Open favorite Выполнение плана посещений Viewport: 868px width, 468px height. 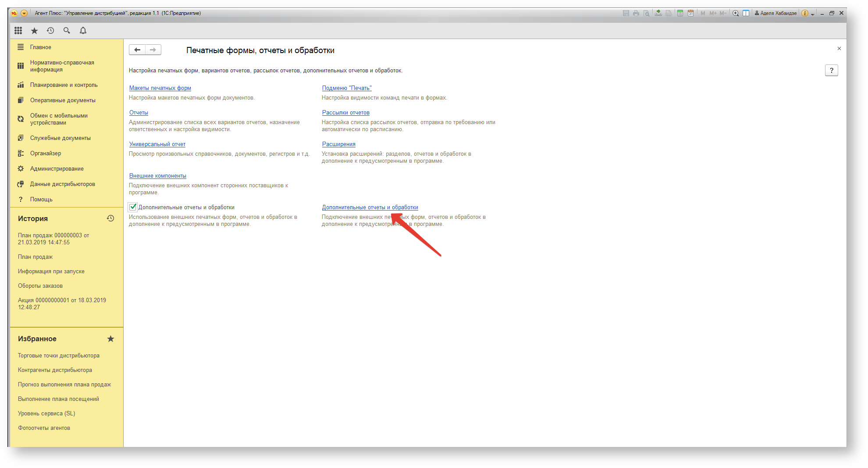tap(58, 399)
